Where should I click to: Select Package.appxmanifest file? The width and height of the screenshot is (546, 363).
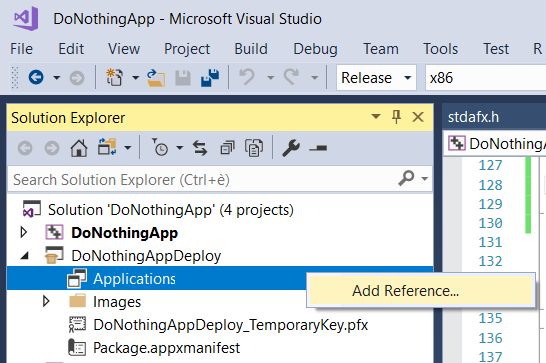(x=166, y=348)
